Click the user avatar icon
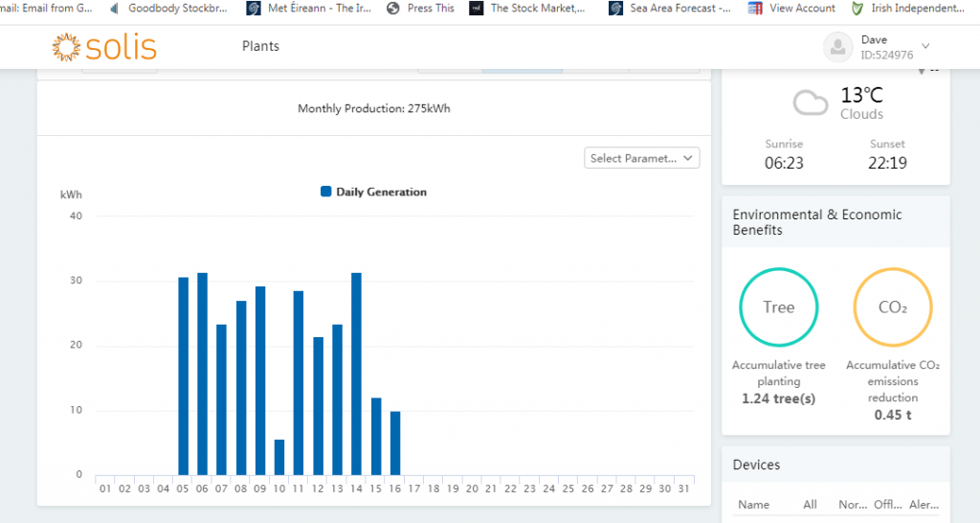 [x=838, y=47]
